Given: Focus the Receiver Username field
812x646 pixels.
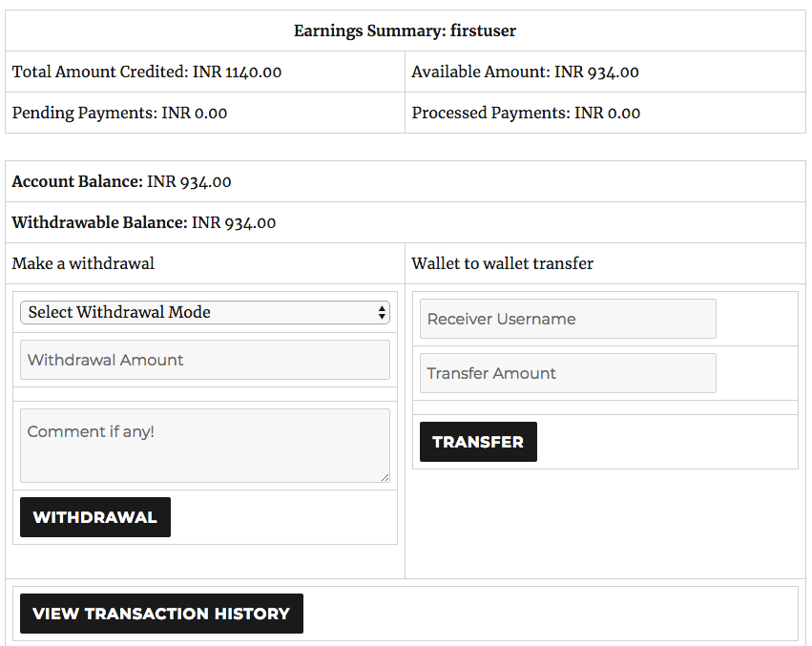Looking at the screenshot, I should (568, 319).
